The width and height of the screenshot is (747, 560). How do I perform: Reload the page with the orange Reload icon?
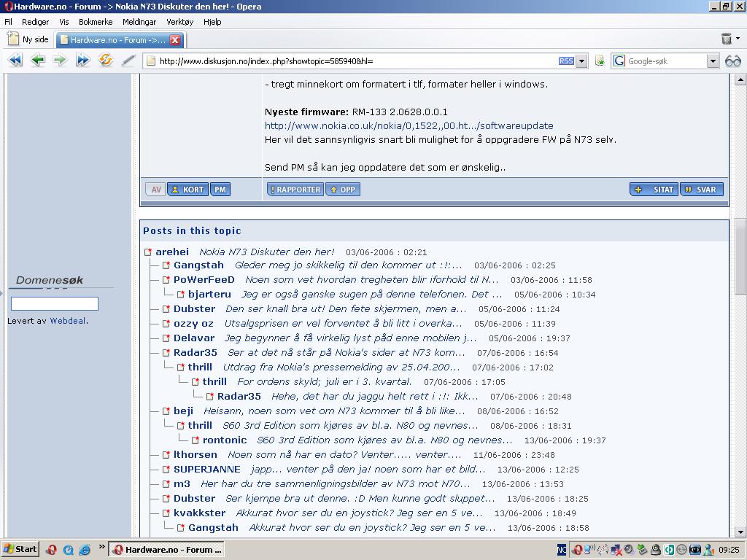[x=105, y=60]
